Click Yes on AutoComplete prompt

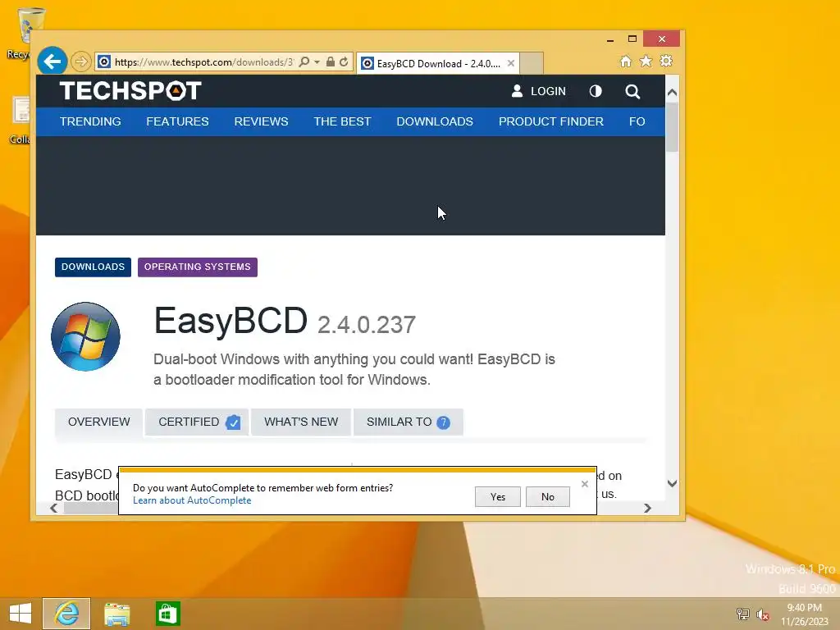[498, 496]
